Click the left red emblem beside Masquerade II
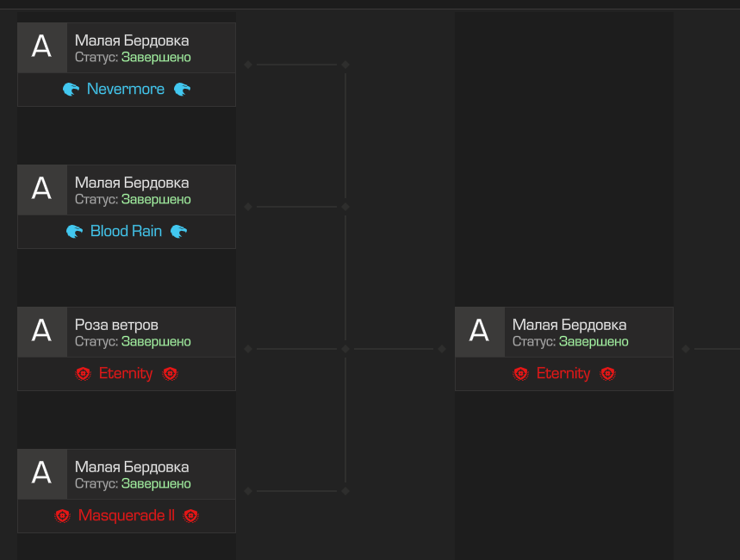This screenshot has width=740, height=560. tap(62, 515)
